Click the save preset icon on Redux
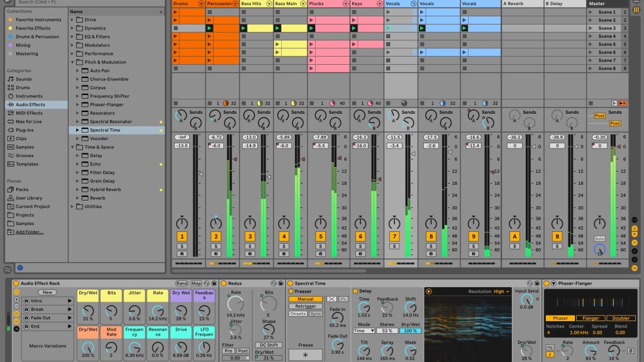Image resolution: width=644 pixels, height=362 pixels. click(281, 283)
